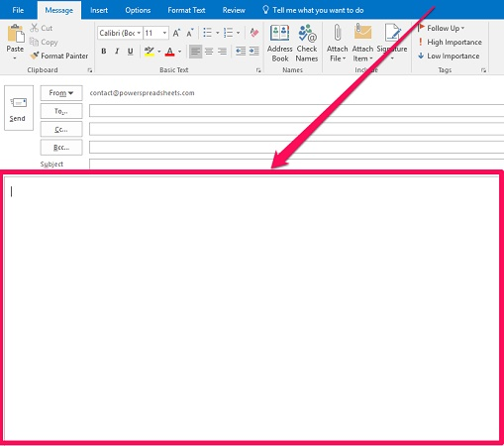This screenshot has height=446, width=504.
Task: Click the Clear All Formatting eraser icon
Action: point(254,33)
